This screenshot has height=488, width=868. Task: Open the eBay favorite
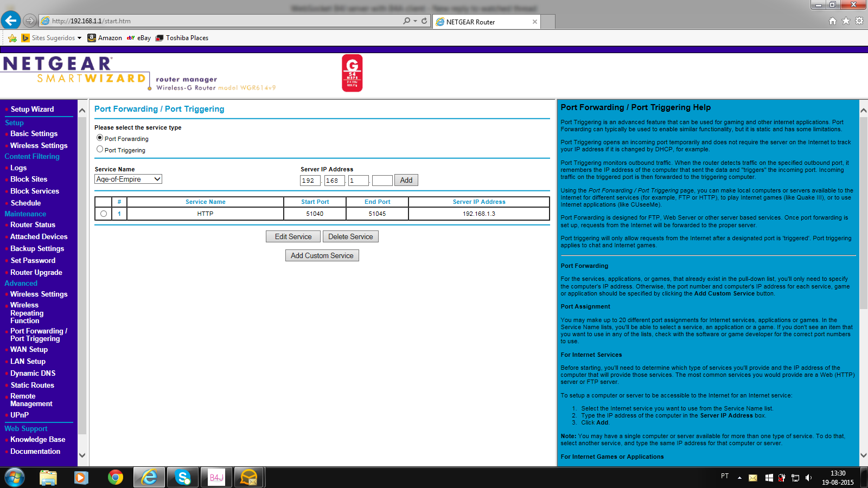(x=139, y=38)
